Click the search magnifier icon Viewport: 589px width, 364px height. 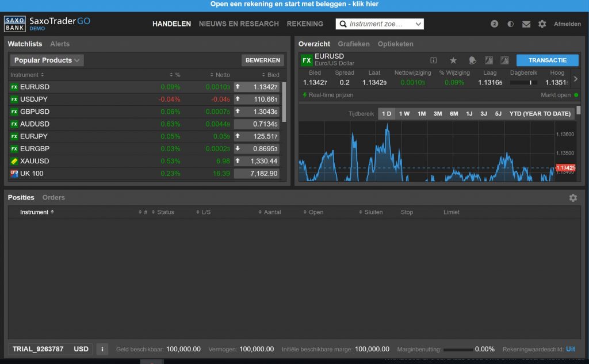343,24
